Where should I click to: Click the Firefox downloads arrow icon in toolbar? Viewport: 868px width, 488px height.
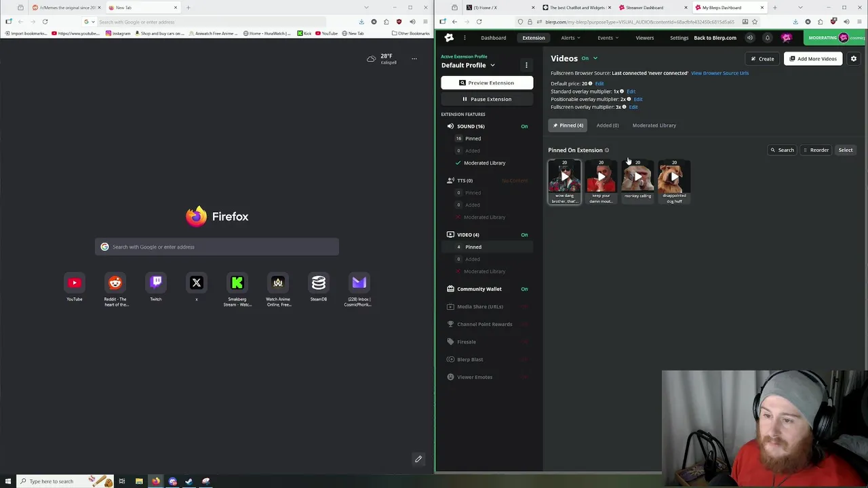tap(361, 22)
